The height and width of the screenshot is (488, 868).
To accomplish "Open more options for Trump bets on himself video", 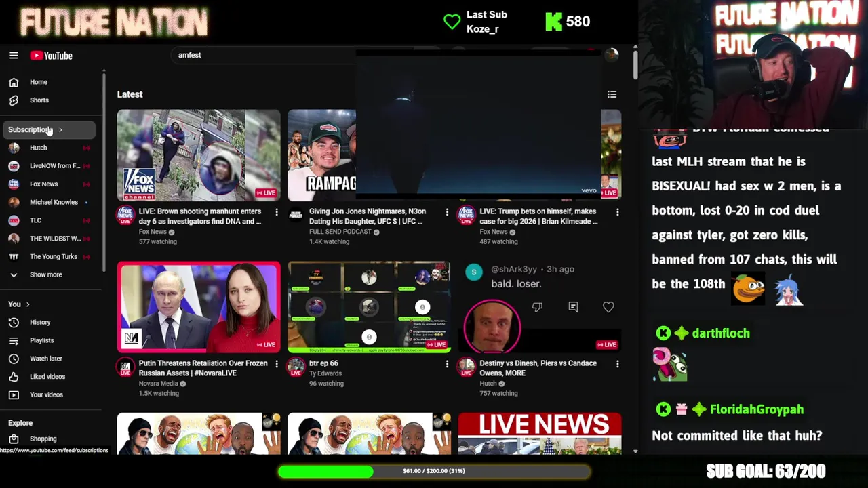I will coord(617,212).
